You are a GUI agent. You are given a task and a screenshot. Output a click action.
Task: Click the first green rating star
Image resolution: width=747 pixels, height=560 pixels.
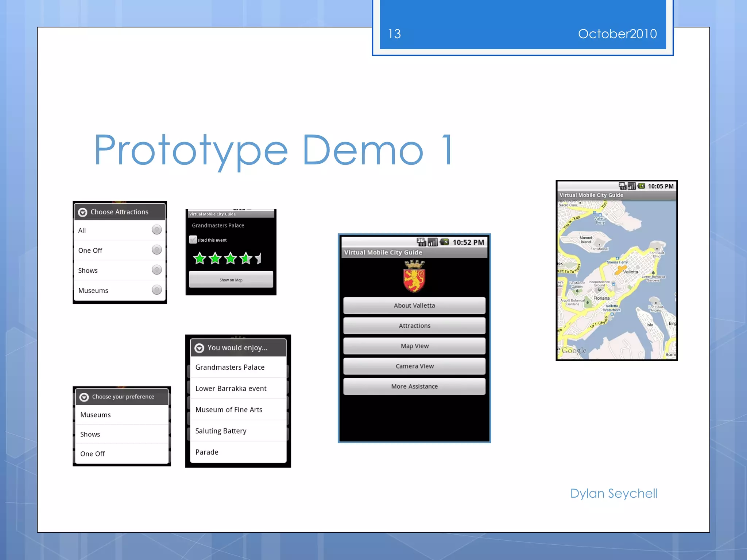200,258
